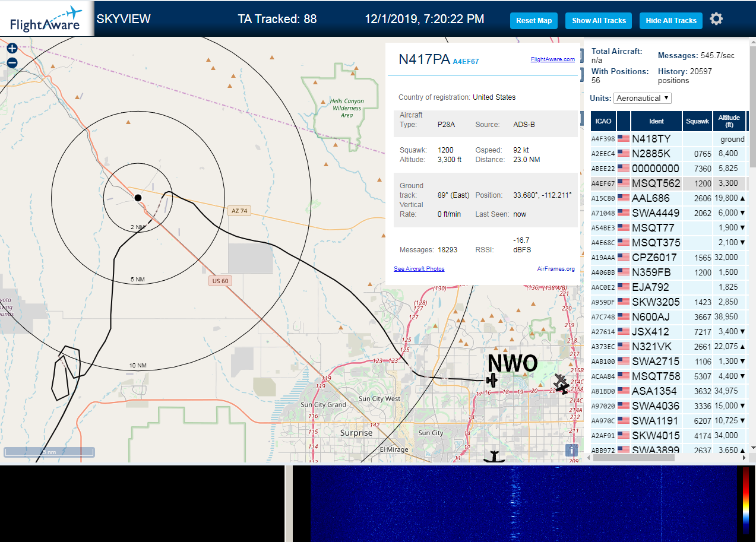The width and height of the screenshot is (756, 542).
Task: Click the receiver location dot on the map
Action: 138,198
